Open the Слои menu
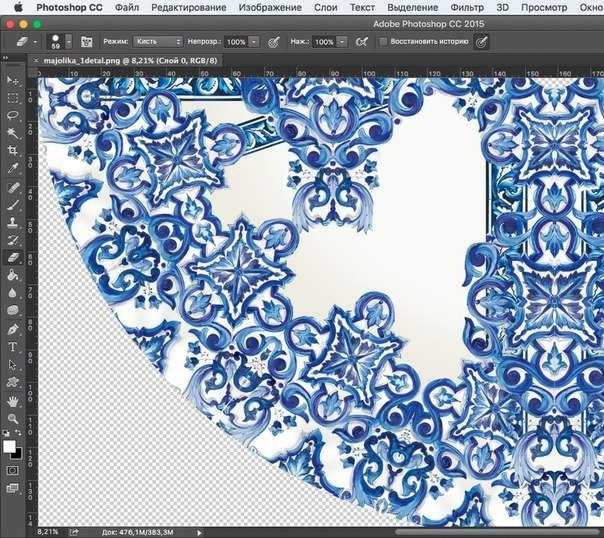Screen dimensions: 604x538 [325, 7]
